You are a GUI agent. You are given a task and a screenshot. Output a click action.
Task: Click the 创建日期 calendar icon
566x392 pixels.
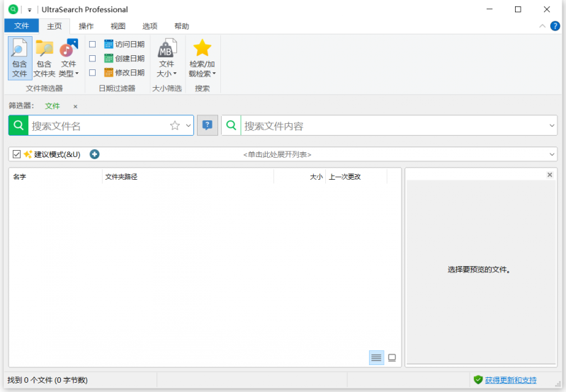108,59
